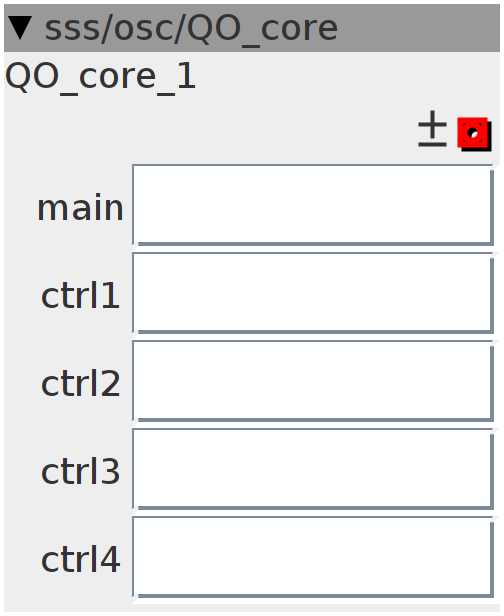Screen dimensions: 504x616
Task: Click blank space beside the QO_core_1 name
Action: click(348, 77)
